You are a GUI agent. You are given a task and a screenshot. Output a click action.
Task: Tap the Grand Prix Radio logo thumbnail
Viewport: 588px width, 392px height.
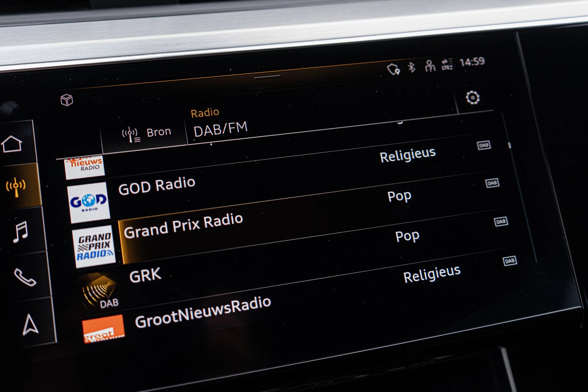pyautogui.click(x=94, y=247)
